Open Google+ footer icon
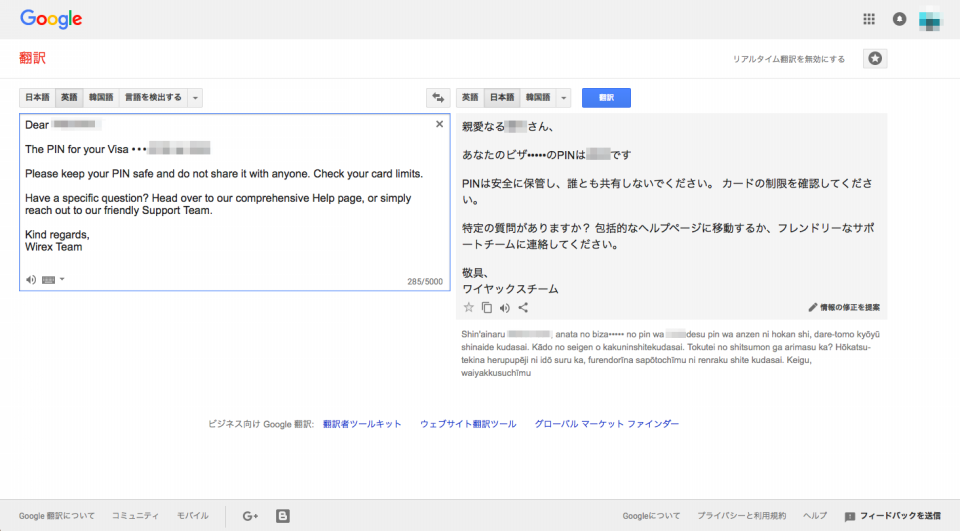 (x=250, y=516)
